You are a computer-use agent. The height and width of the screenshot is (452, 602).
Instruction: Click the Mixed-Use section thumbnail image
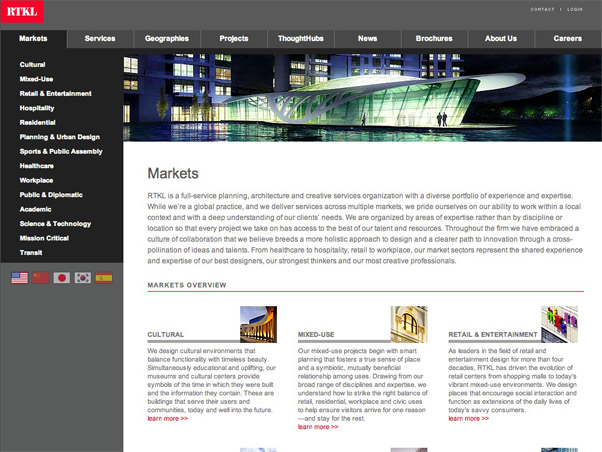[409, 325]
